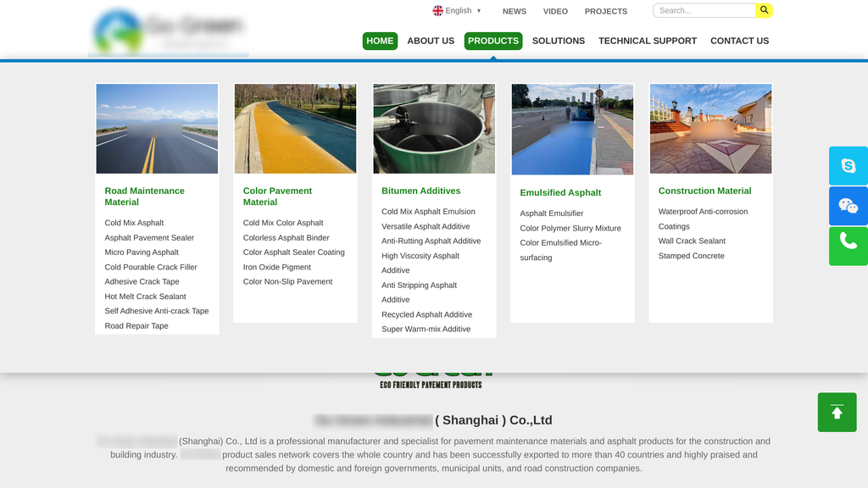Click inside the Search input field
Viewport: 868px width, 488px height.
tap(704, 10)
